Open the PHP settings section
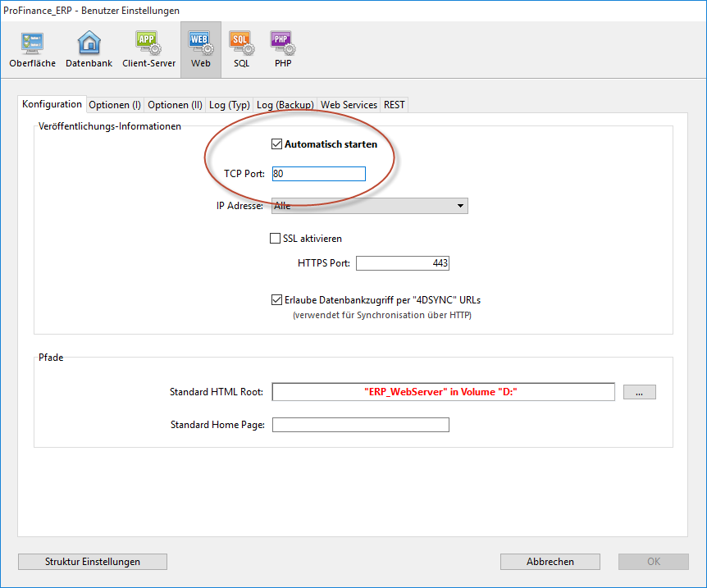The image size is (707, 588). 282,49
